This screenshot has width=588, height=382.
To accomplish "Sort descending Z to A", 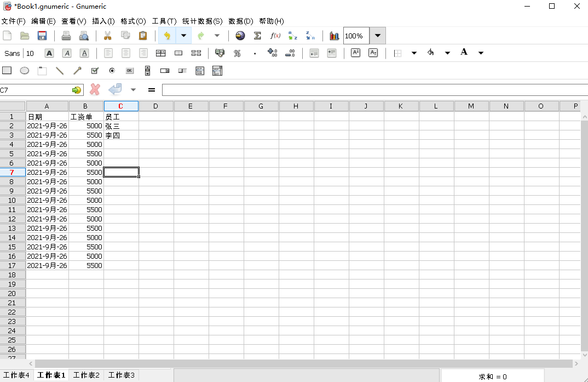I will 310,36.
